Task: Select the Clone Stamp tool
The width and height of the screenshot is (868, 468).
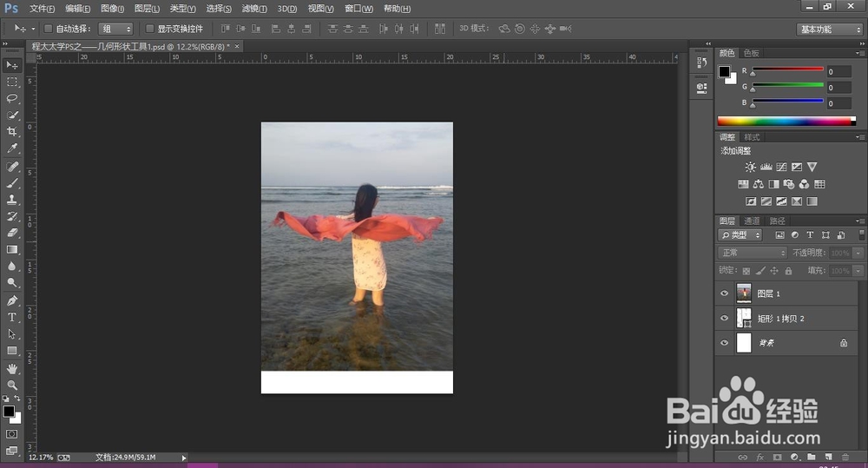Action: tap(11, 200)
